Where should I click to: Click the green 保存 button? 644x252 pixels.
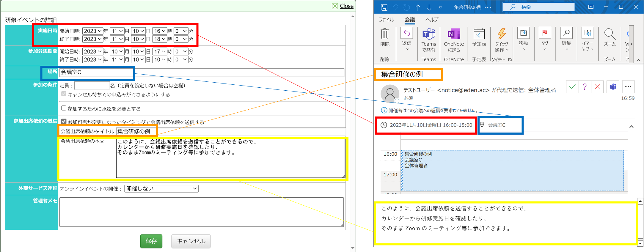coord(151,241)
